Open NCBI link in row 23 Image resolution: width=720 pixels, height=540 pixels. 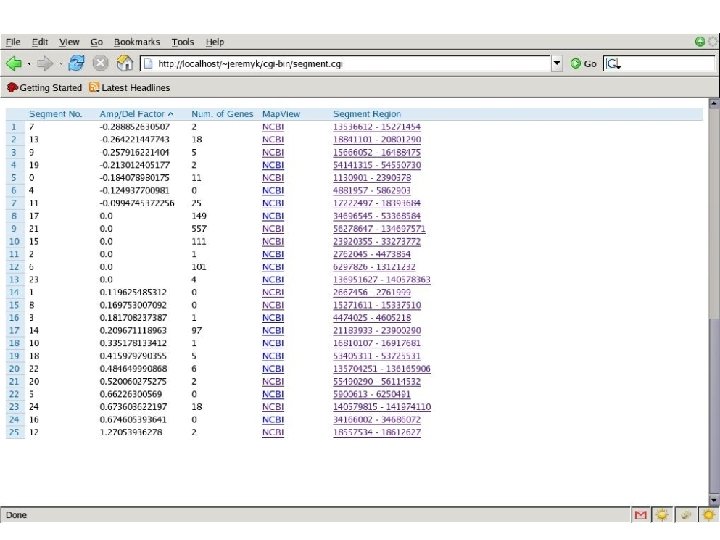[273, 407]
